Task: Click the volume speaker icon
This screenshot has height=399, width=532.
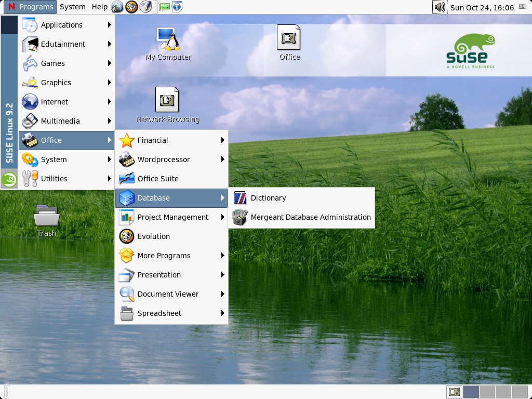Action: click(440, 7)
